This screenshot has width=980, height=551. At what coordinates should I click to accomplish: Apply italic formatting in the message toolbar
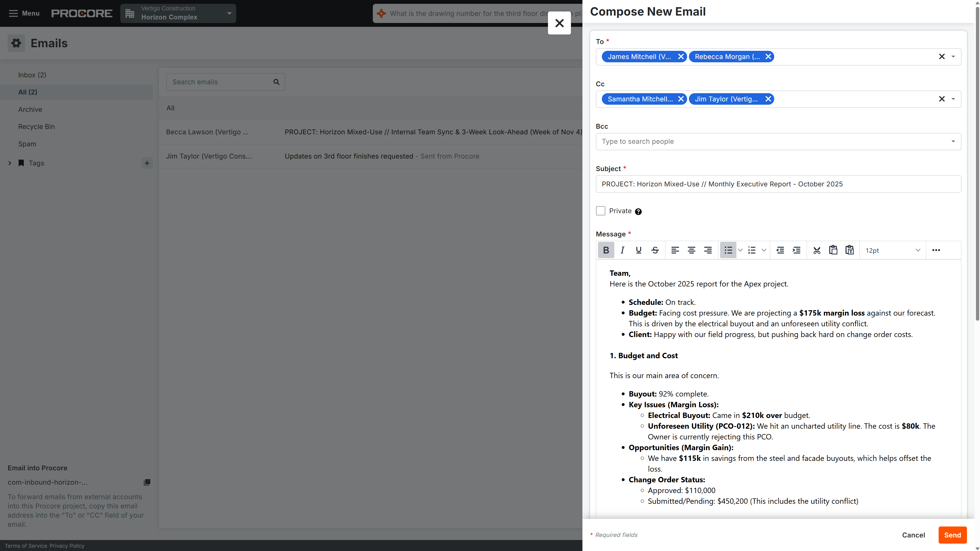622,250
